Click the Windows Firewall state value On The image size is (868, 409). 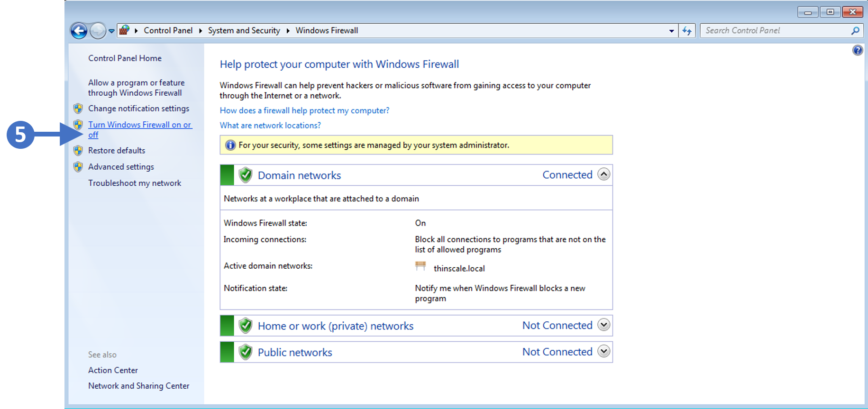[420, 223]
